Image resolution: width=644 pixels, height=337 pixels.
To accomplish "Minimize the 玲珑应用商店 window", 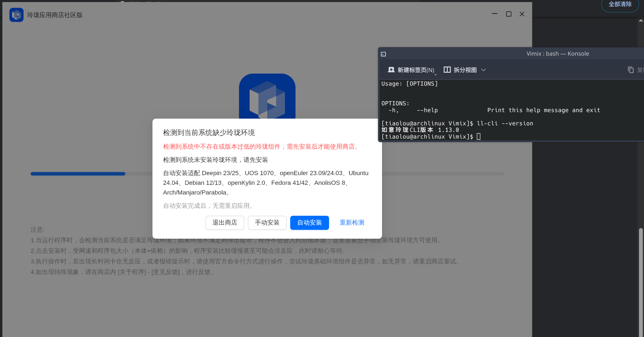I will tap(494, 14).
